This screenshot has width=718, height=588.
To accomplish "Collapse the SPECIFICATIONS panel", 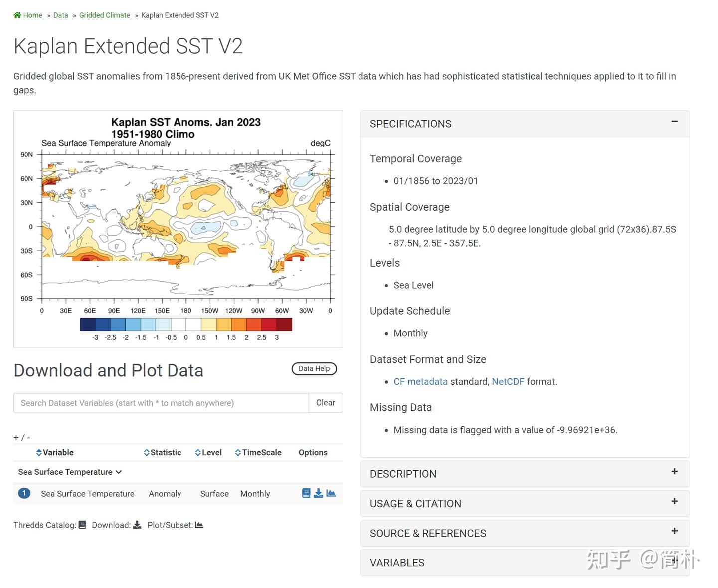I will pyautogui.click(x=674, y=121).
